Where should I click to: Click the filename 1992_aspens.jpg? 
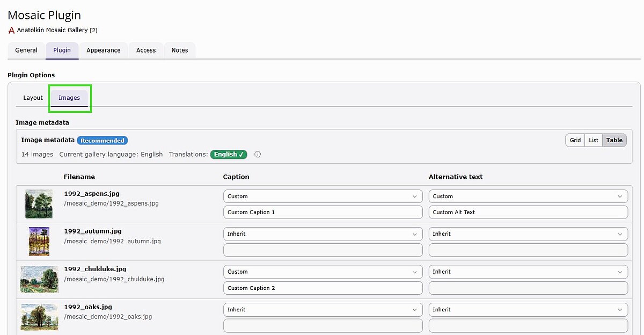click(93, 193)
